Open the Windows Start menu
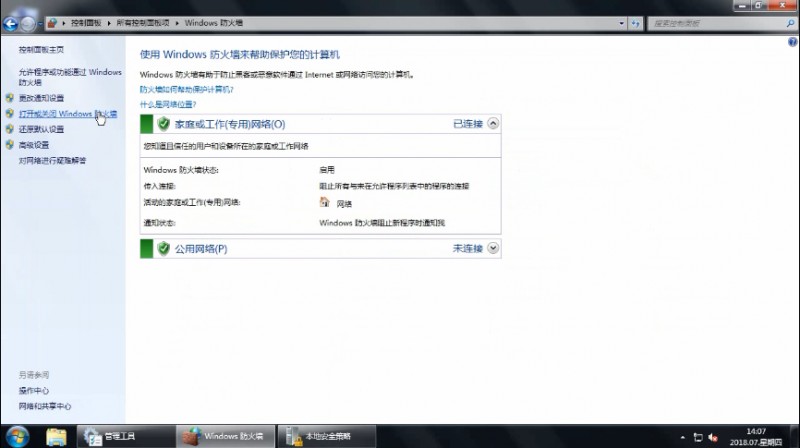 coord(17,437)
